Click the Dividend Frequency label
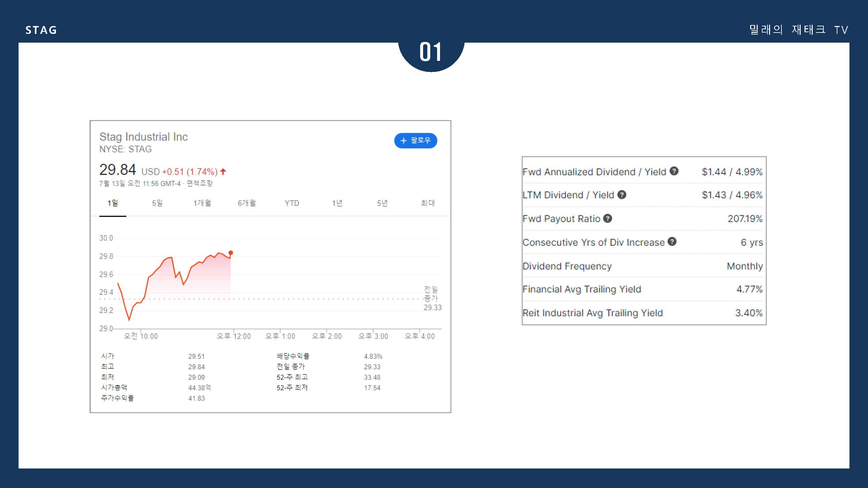This screenshot has width=868, height=488. point(567,266)
